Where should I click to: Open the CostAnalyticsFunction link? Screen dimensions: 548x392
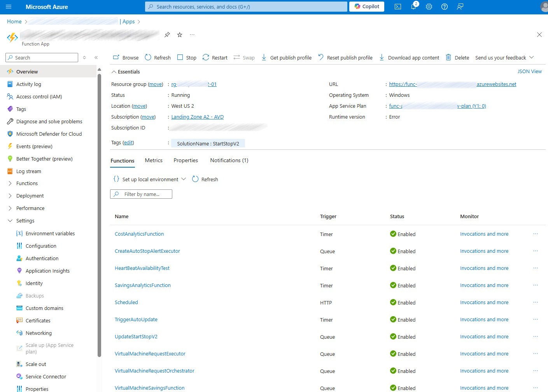(x=139, y=234)
